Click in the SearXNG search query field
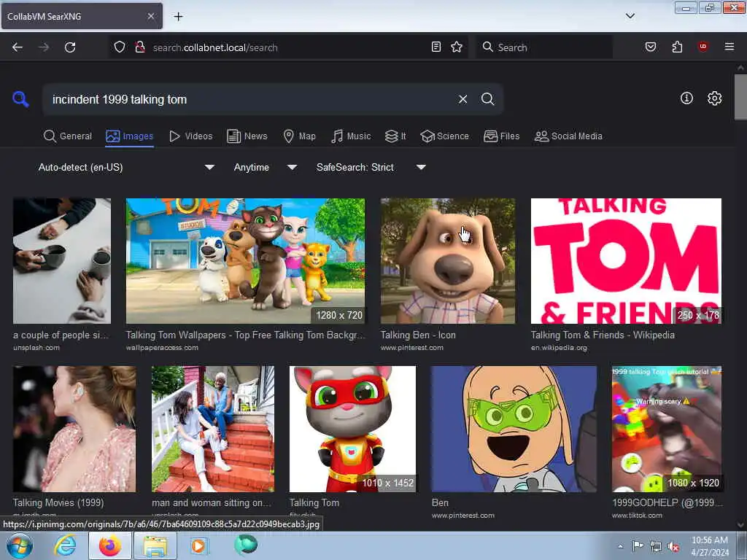 (x=250, y=99)
